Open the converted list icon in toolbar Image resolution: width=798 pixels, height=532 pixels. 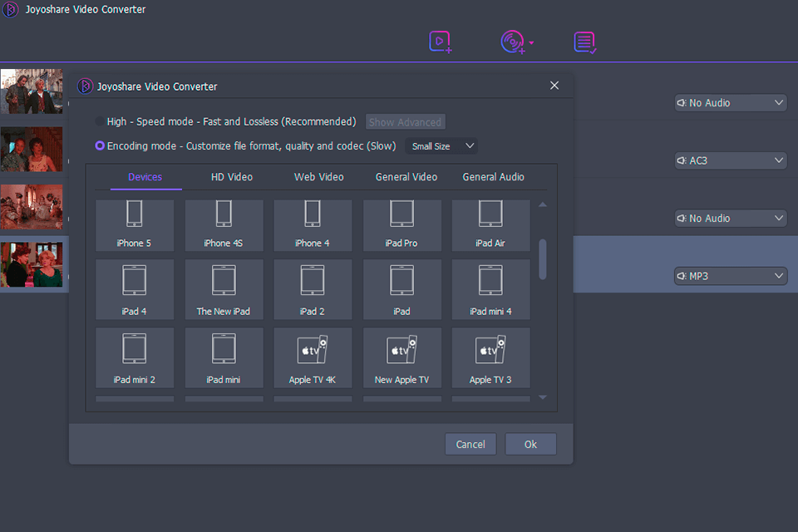point(585,42)
